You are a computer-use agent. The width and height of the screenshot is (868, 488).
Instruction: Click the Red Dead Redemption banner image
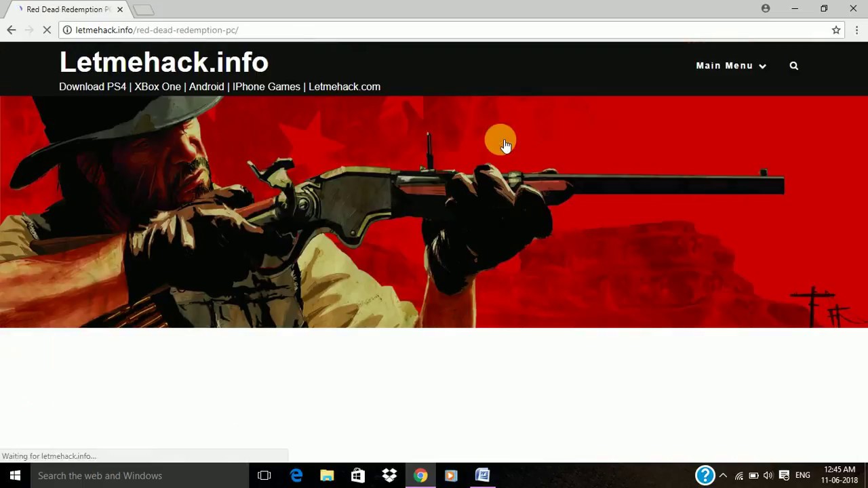(434, 211)
